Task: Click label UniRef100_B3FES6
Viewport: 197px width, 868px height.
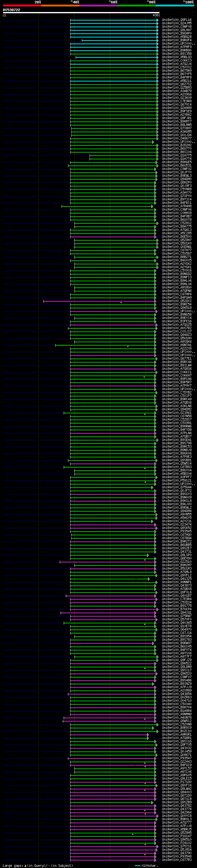Action: pyautogui.click(x=177, y=321)
